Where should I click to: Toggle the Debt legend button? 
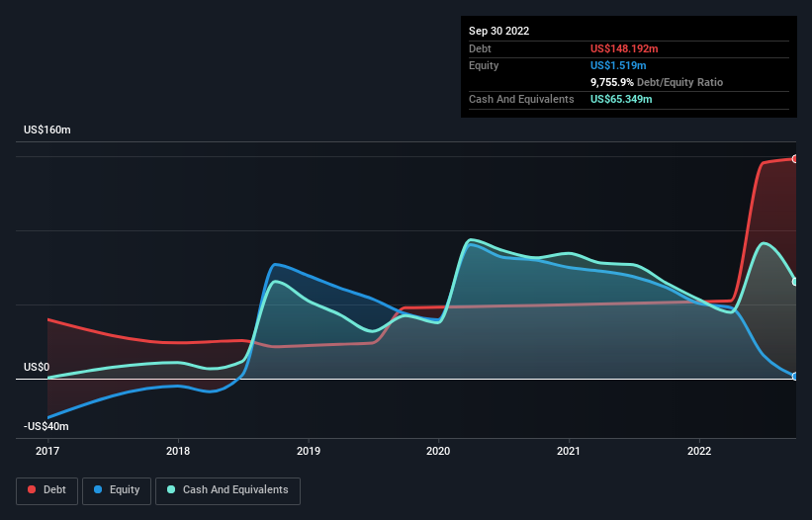47,490
